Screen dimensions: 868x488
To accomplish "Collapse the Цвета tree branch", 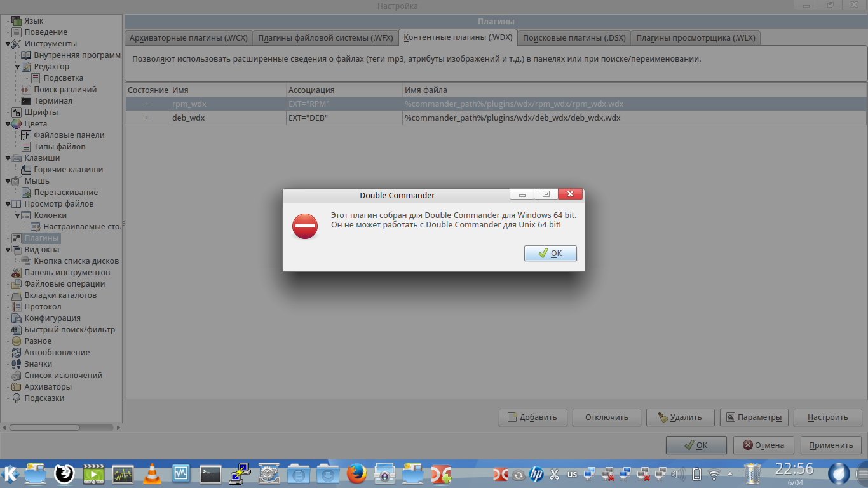I will (8, 125).
